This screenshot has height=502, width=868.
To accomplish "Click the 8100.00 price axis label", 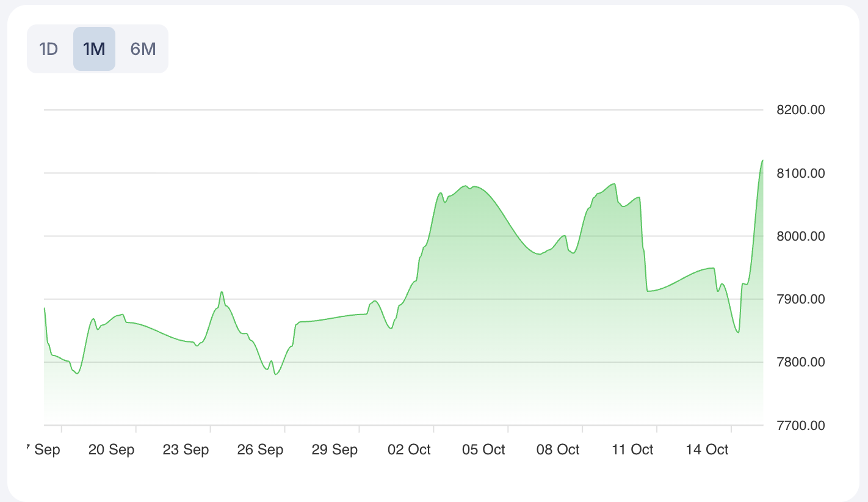I will [799, 173].
